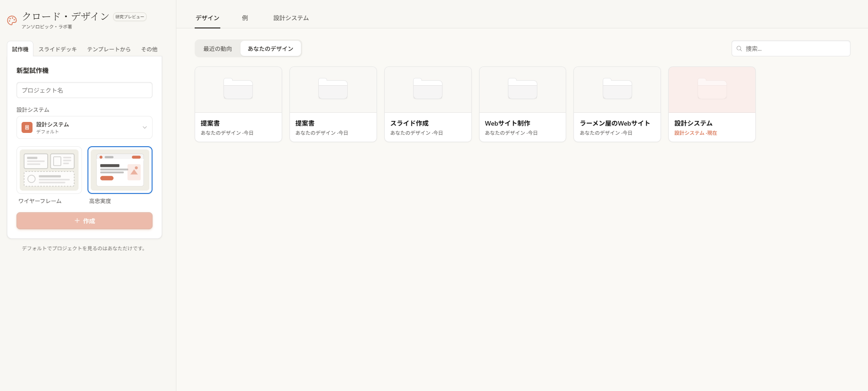Click the 捜索 search field
Screen dimensions: 868x391
[x=795, y=49]
